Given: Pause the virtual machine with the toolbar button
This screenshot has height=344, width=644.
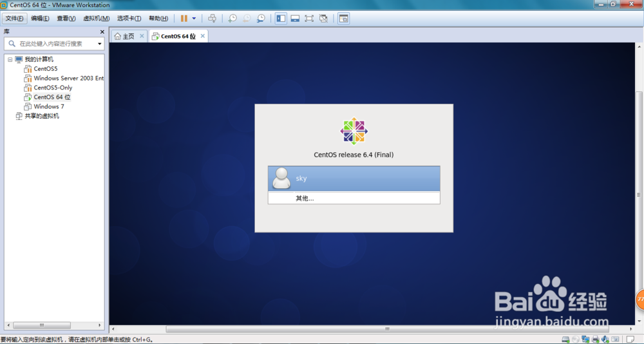Looking at the screenshot, I should (x=184, y=19).
